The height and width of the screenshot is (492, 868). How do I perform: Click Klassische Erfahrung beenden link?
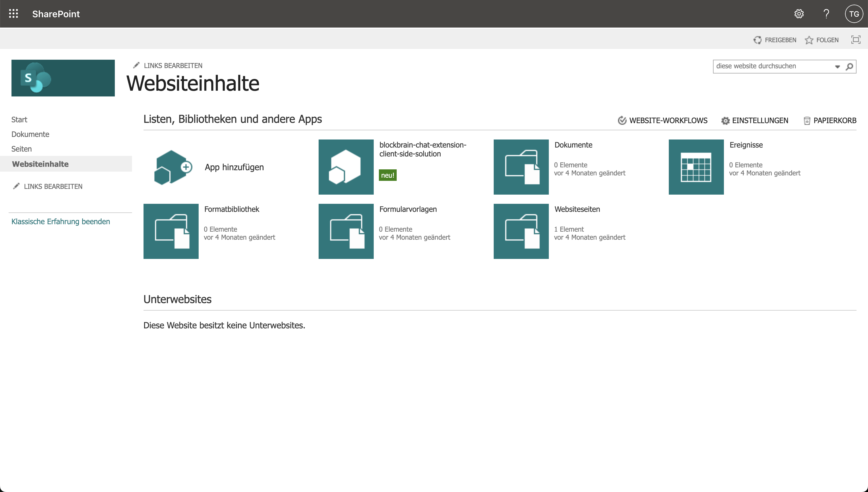[x=61, y=222]
